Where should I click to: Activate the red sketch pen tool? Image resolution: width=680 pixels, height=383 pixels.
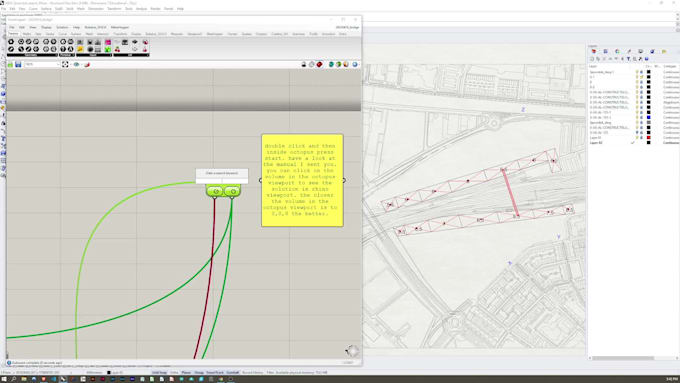click(87, 64)
